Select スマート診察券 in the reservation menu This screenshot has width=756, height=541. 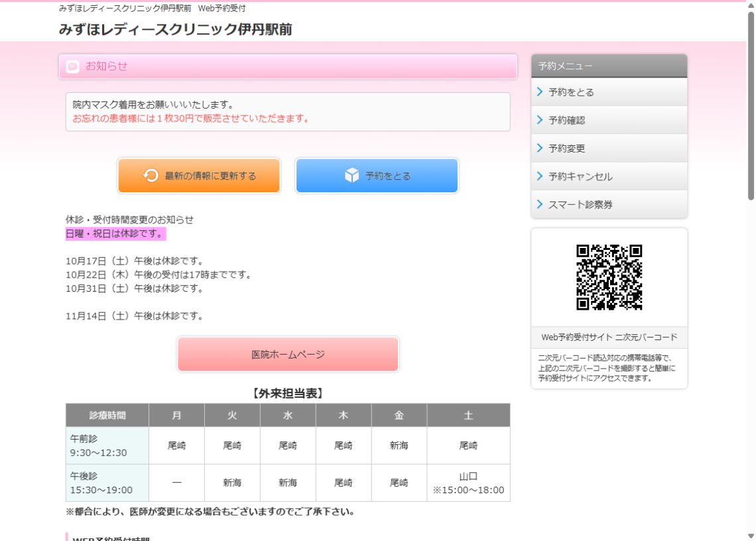coord(609,204)
